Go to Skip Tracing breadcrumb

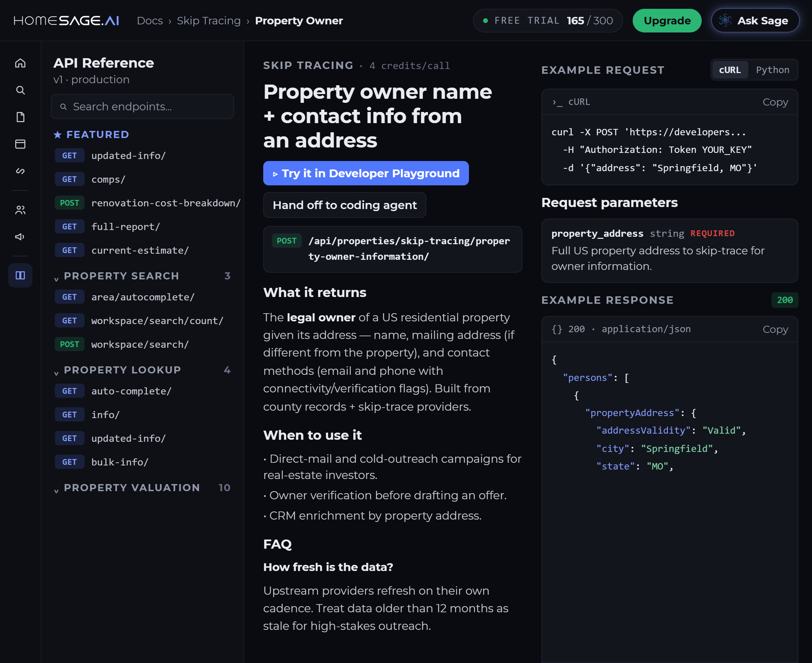(208, 21)
